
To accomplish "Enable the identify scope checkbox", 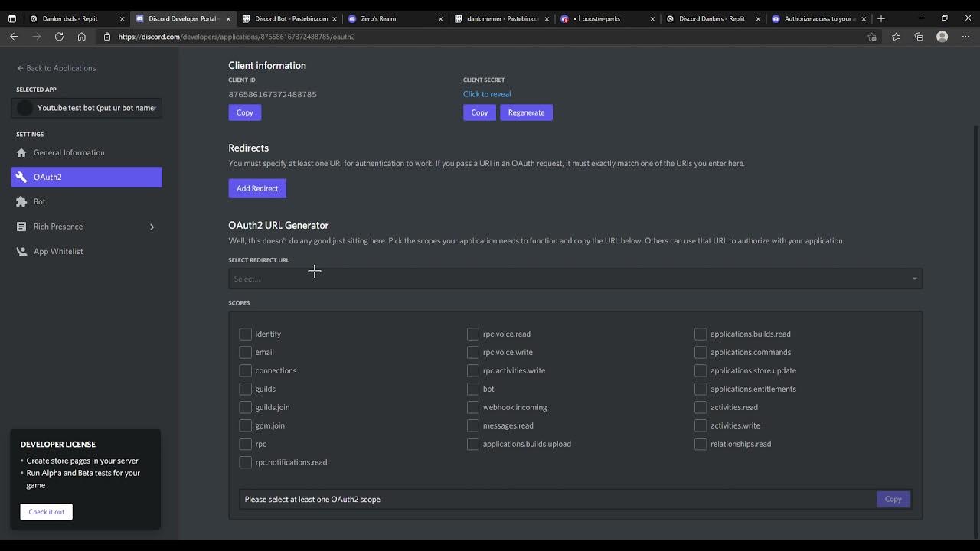I will (245, 334).
